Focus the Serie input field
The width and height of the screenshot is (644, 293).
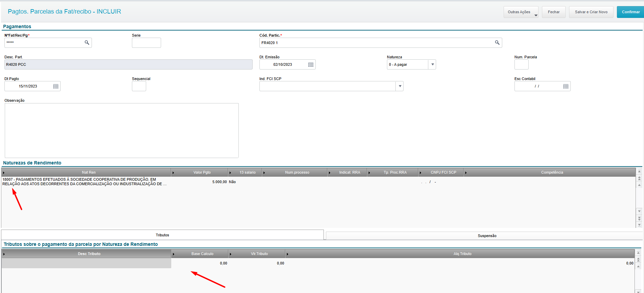coord(147,43)
